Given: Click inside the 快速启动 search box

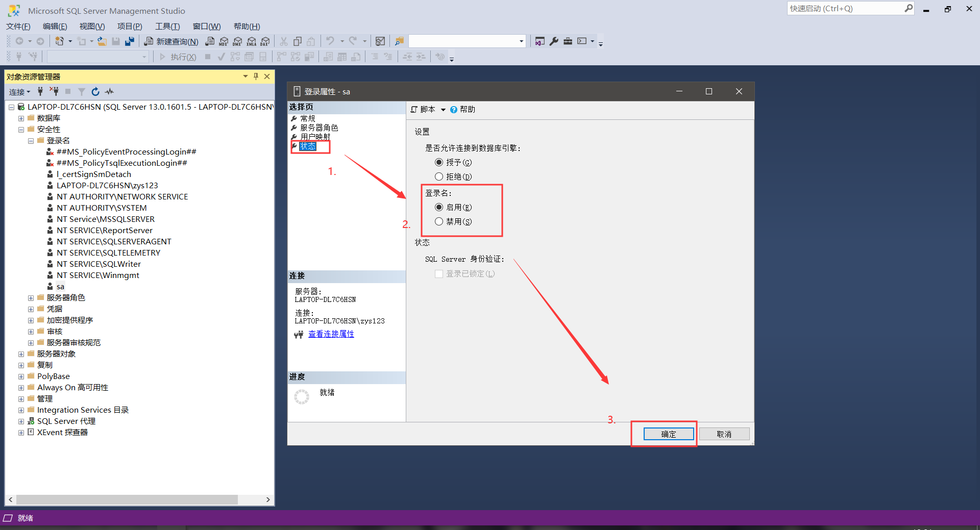Looking at the screenshot, I should (847, 8).
